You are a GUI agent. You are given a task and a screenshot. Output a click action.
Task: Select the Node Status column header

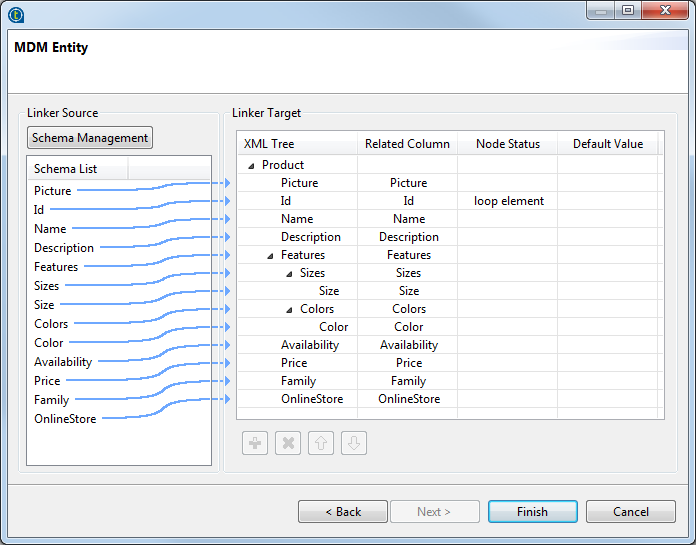coord(507,144)
